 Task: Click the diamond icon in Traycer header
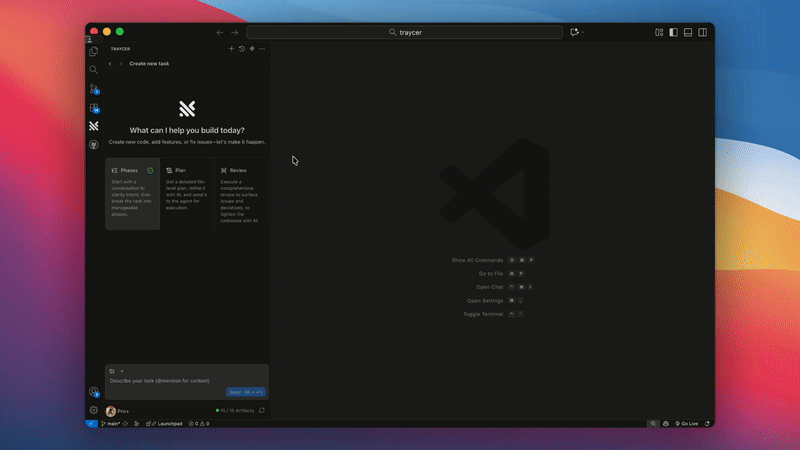(252, 49)
